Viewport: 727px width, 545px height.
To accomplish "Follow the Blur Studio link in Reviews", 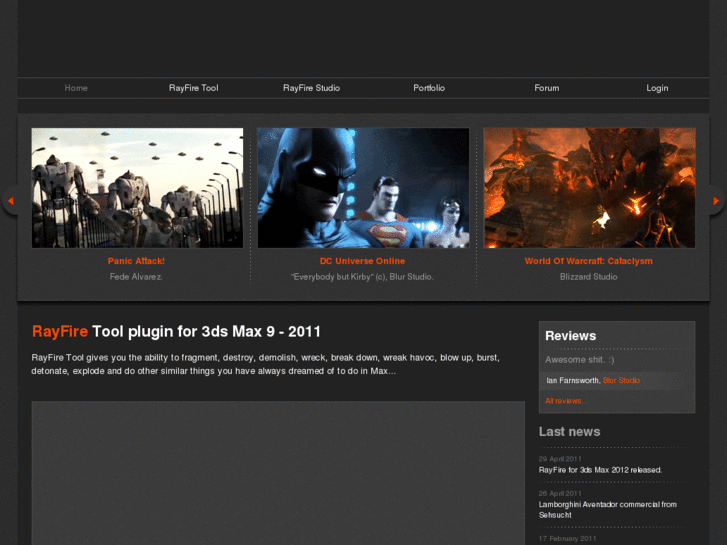I will (621, 380).
